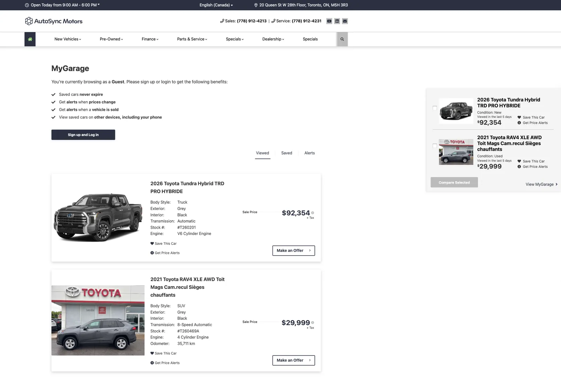
Task: Click the $92,354 price in the side panel
Action: tap(489, 122)
